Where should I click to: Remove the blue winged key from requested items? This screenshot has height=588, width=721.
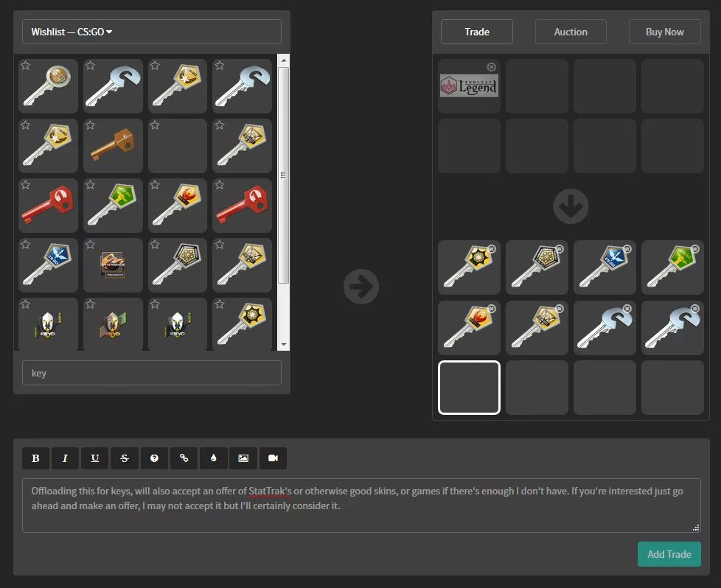click(627, 249)
